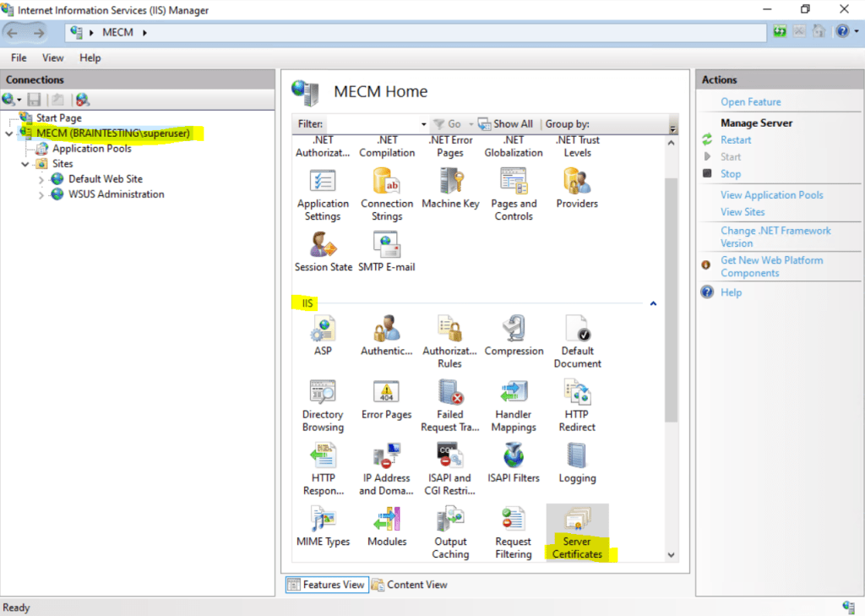
Task: Click Change .NET Framework Version link
Action: coord(775,237)
